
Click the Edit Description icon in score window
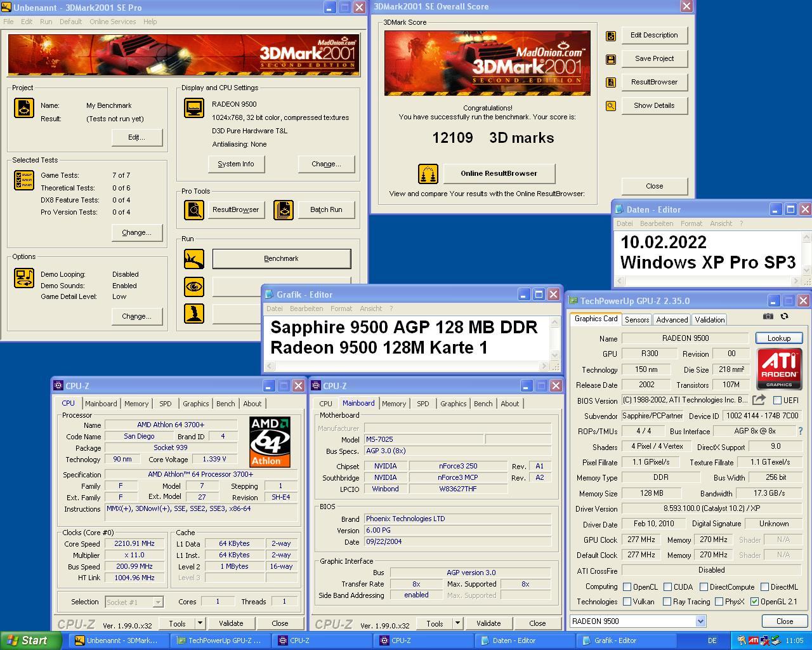point(610,36)
